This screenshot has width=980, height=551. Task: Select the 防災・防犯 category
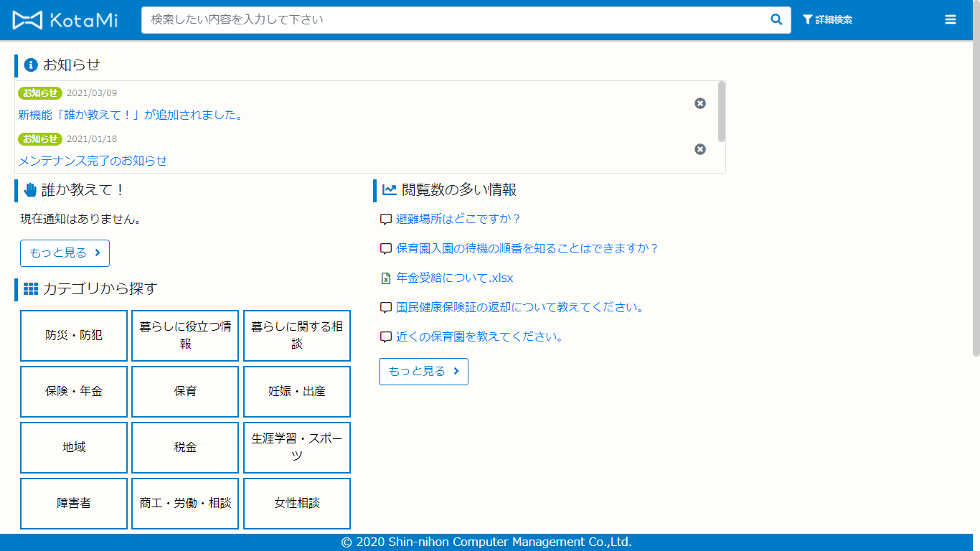tap(74, 336)
